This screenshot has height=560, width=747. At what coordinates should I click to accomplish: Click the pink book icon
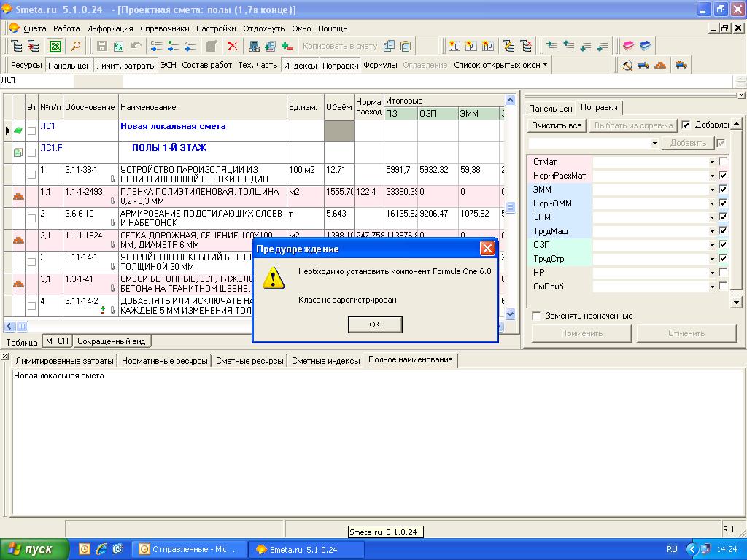[x=628, y=46]
